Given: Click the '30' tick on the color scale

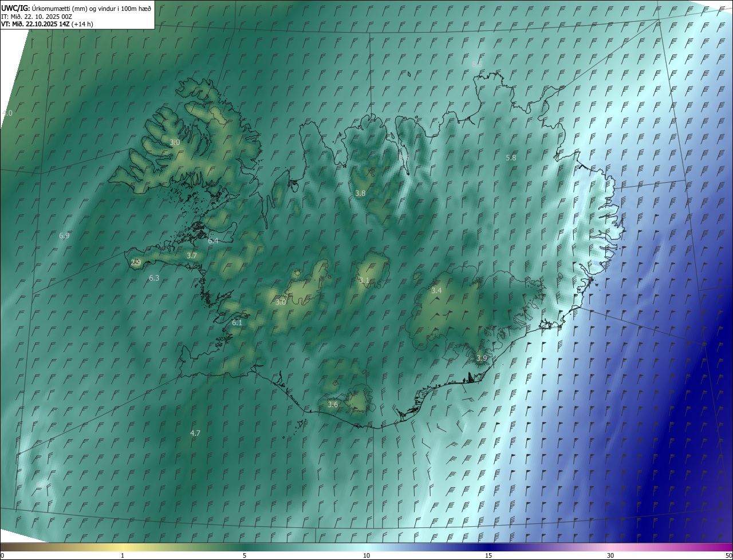Looking at the screenshot, I should click(x=610, y=555).
